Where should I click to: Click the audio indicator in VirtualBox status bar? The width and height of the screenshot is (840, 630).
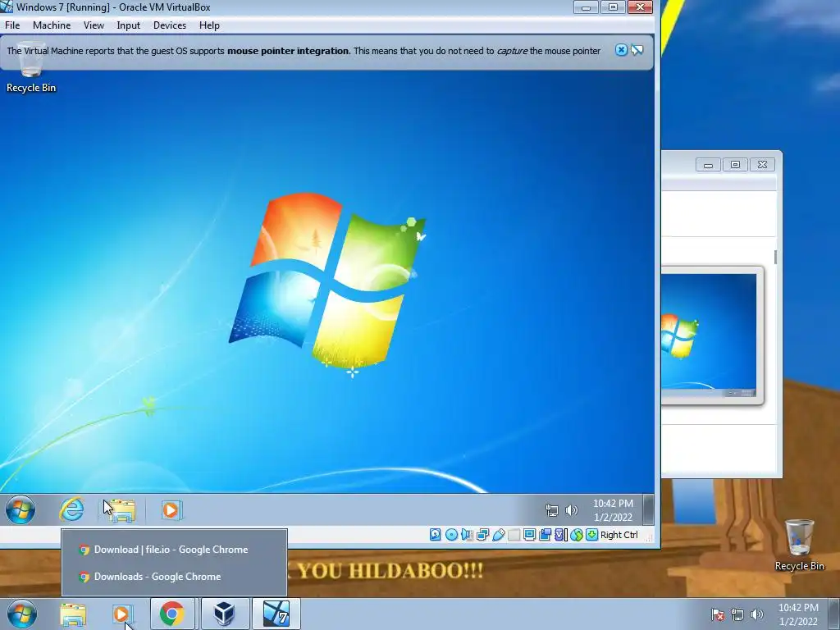tap(467, 535)
